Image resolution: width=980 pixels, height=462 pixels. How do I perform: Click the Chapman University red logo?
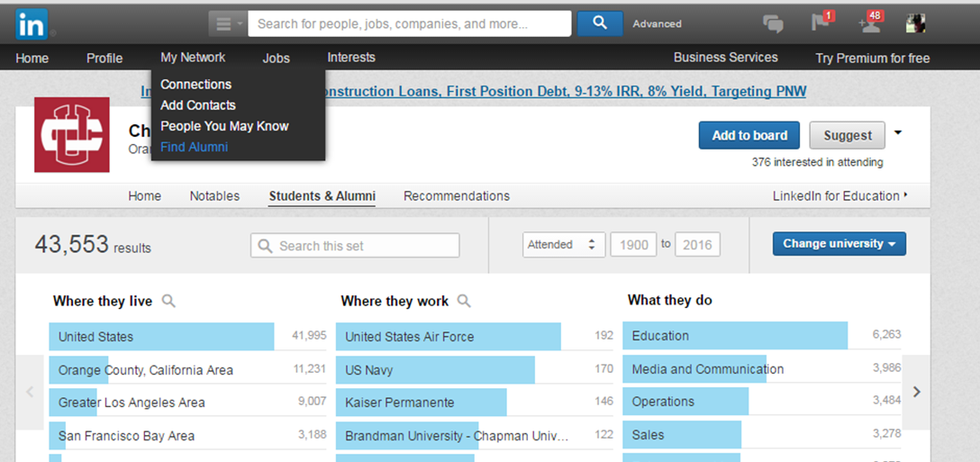tap(72, 134)
